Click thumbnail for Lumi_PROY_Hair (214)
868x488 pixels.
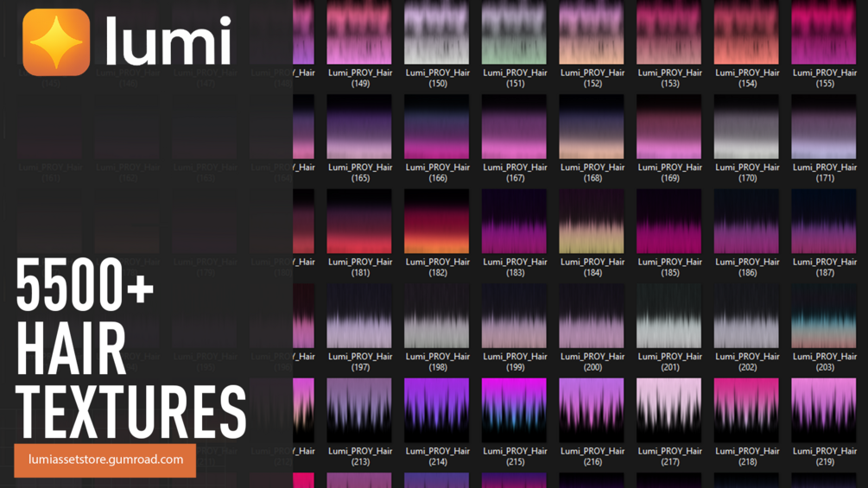pos(437,410)
